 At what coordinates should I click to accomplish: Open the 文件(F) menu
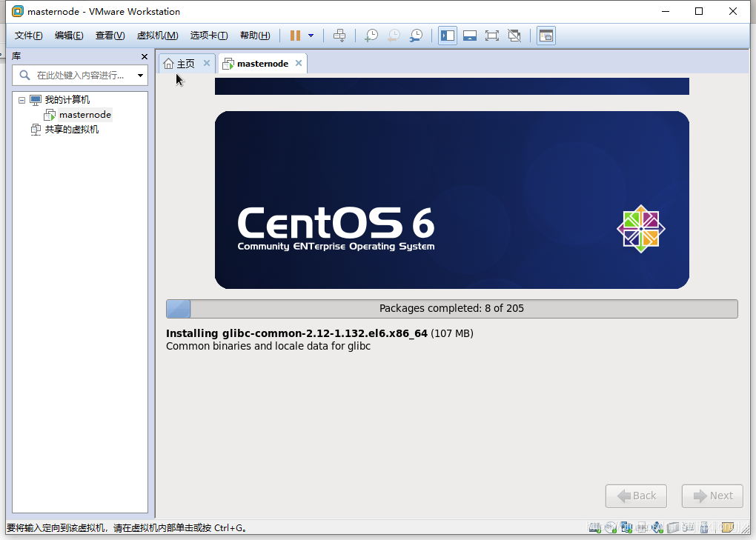click(x=28, y=36)
